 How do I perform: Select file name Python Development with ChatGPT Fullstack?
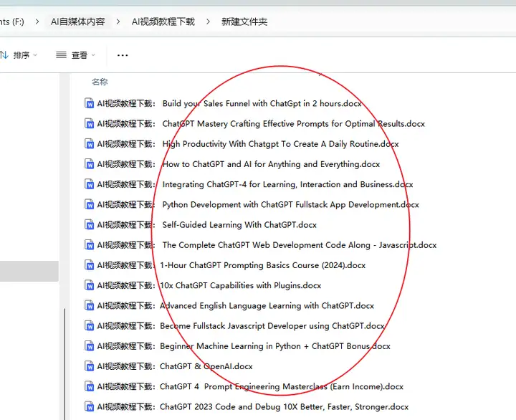tap(258, 204)
